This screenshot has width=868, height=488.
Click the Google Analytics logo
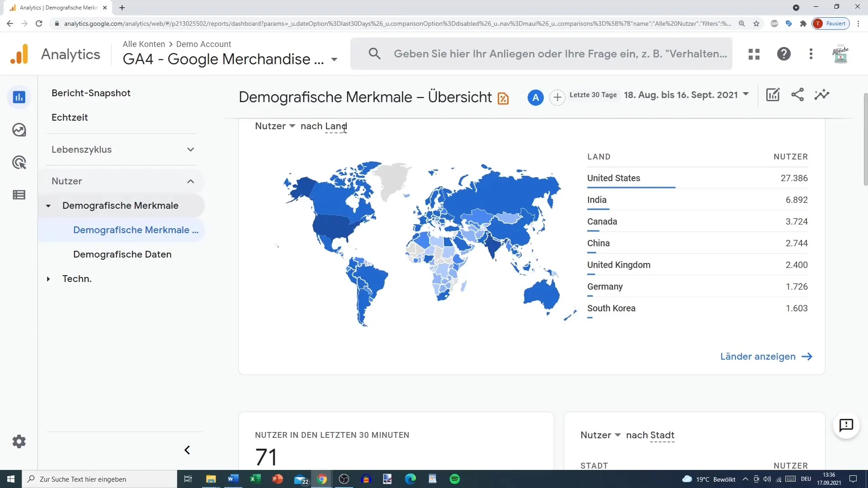click(x=19, y=54)
